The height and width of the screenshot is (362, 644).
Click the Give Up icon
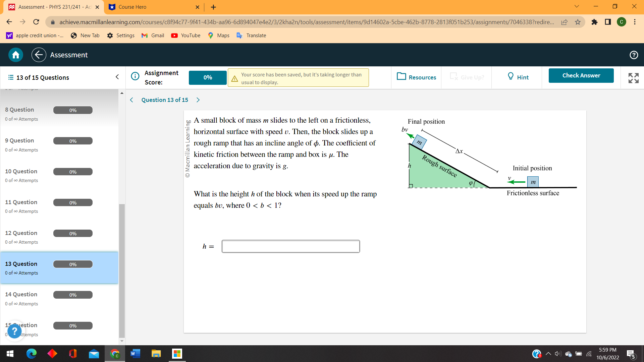454,77
